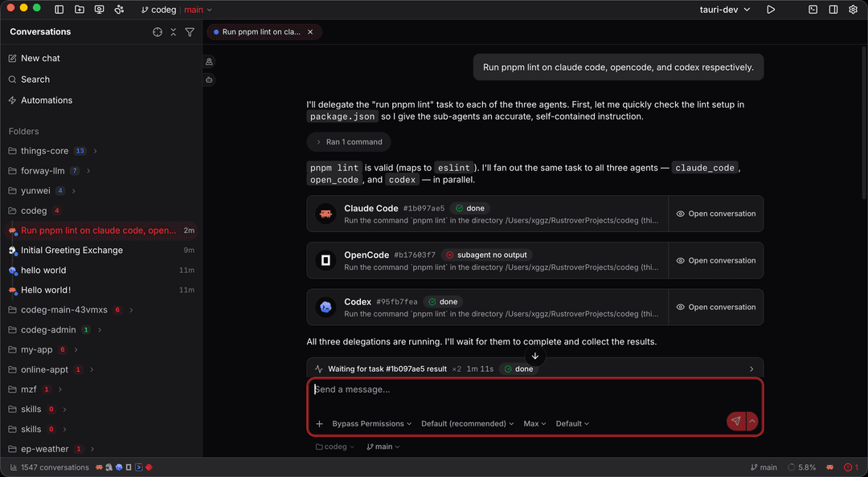The image size is (868, 477).
Task: Toggle the left sidebar panel icon
Action: point(59,10)
